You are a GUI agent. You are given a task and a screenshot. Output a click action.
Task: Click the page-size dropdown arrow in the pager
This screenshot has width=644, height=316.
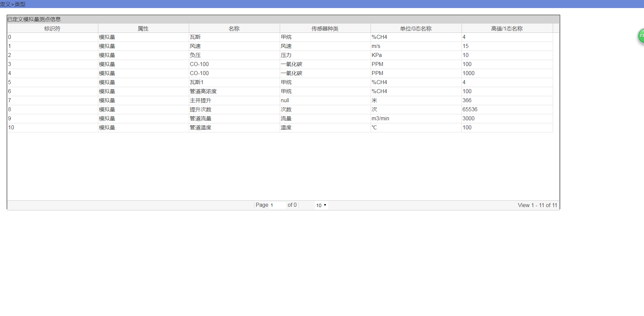click(325, 205)
